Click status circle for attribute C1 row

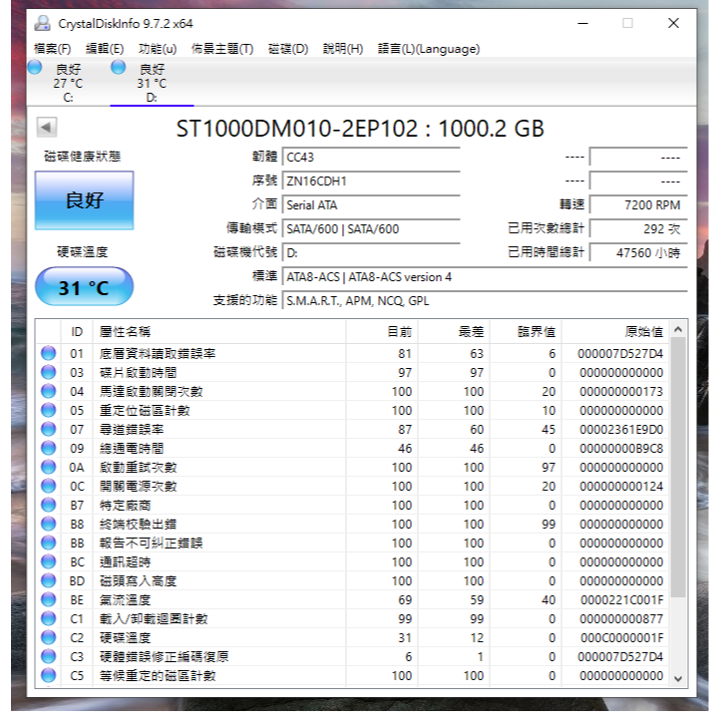tap(48, 619)
